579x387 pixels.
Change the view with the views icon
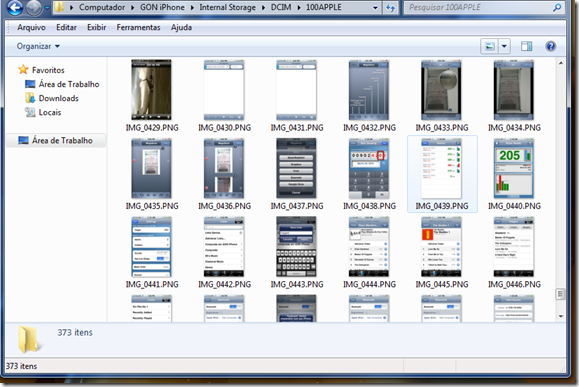(x=489, y=47)
